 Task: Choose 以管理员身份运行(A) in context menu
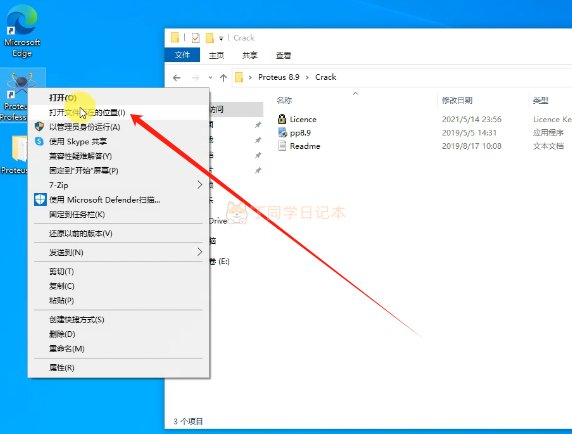click(x=119, y=127)
